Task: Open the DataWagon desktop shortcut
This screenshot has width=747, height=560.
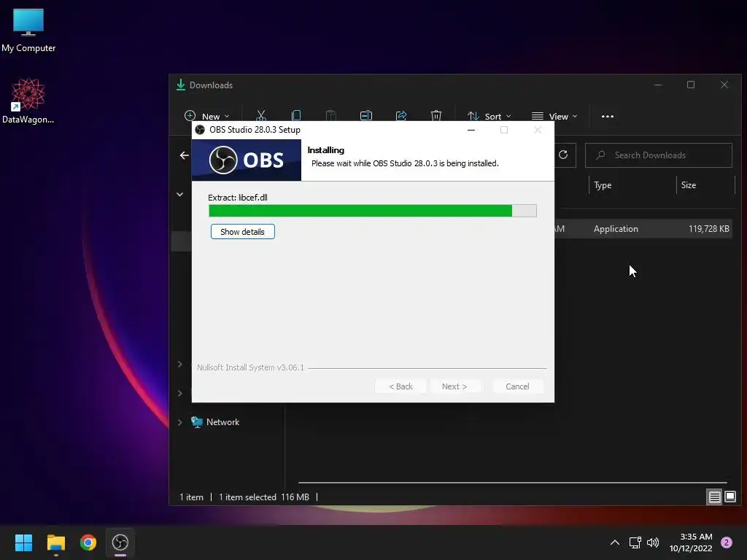Action: pos(28,101)
